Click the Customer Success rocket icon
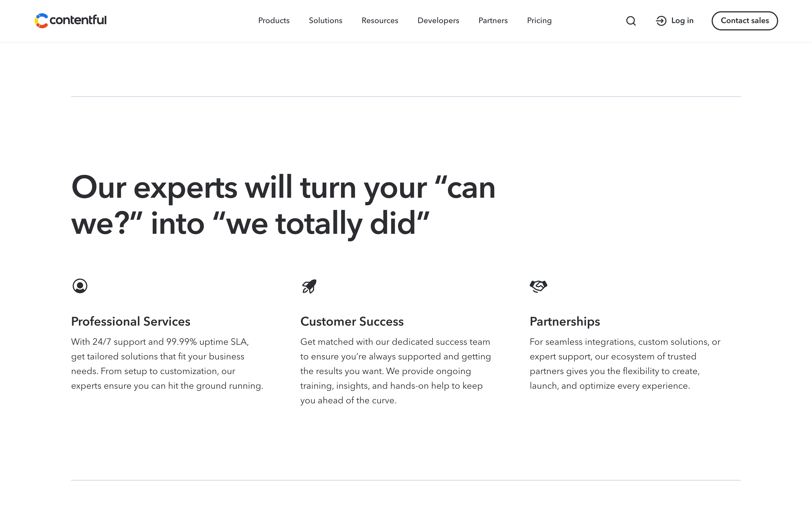The image size is (812, 507). (309, 286)
